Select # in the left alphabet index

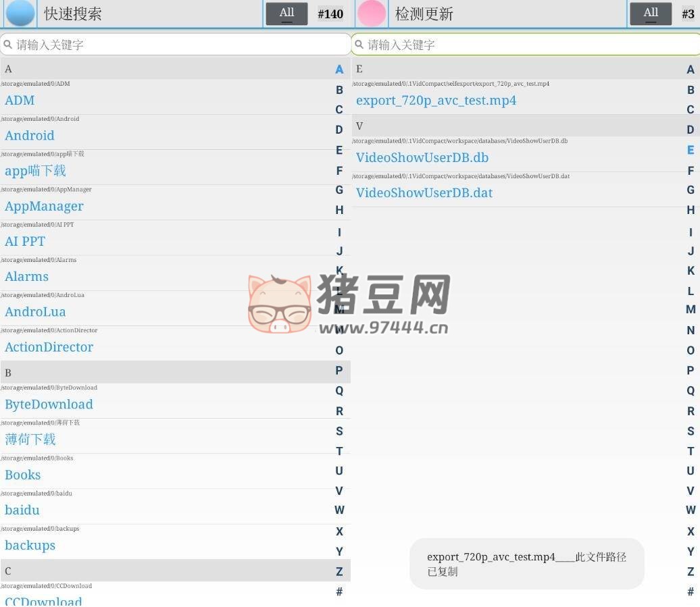tap(339, 591)
